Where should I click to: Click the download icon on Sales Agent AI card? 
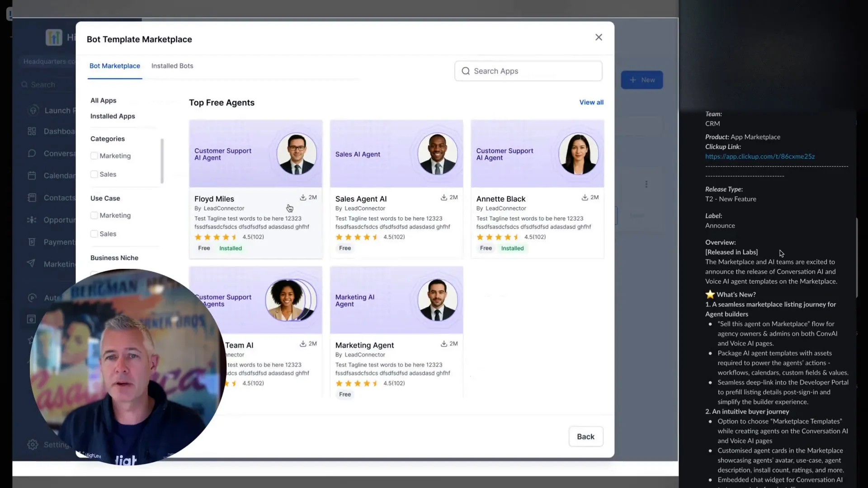pyautogui.click(x=444, y=197)
